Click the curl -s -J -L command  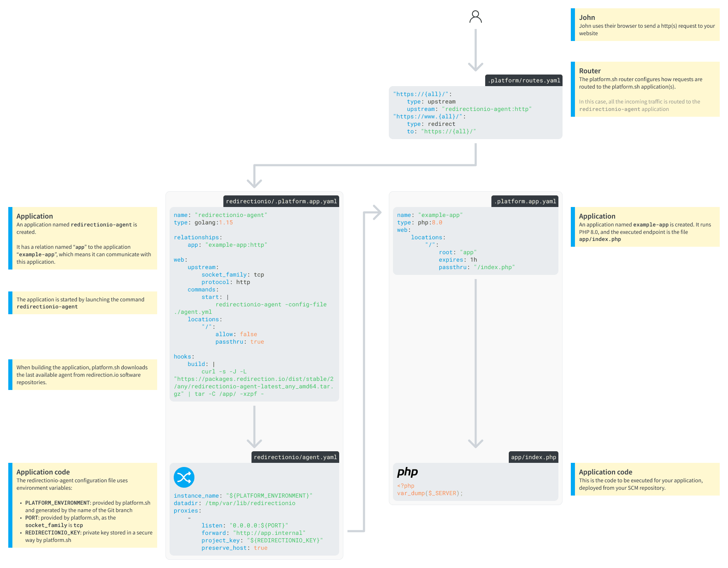click(x=224, y=371)
